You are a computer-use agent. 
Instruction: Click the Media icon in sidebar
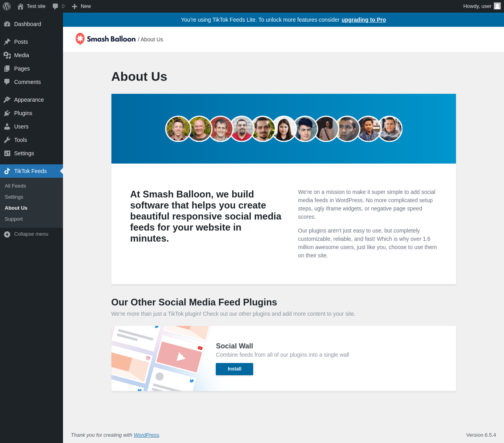click(7, 55)
